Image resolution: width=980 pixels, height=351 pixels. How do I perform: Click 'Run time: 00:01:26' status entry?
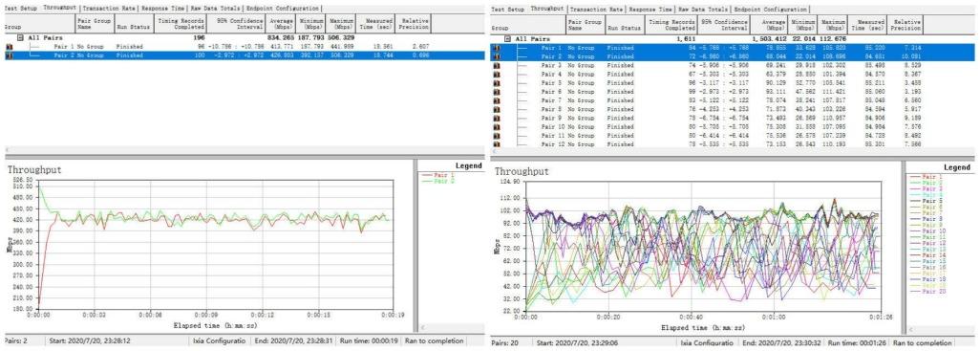click(x=858, y=342)
